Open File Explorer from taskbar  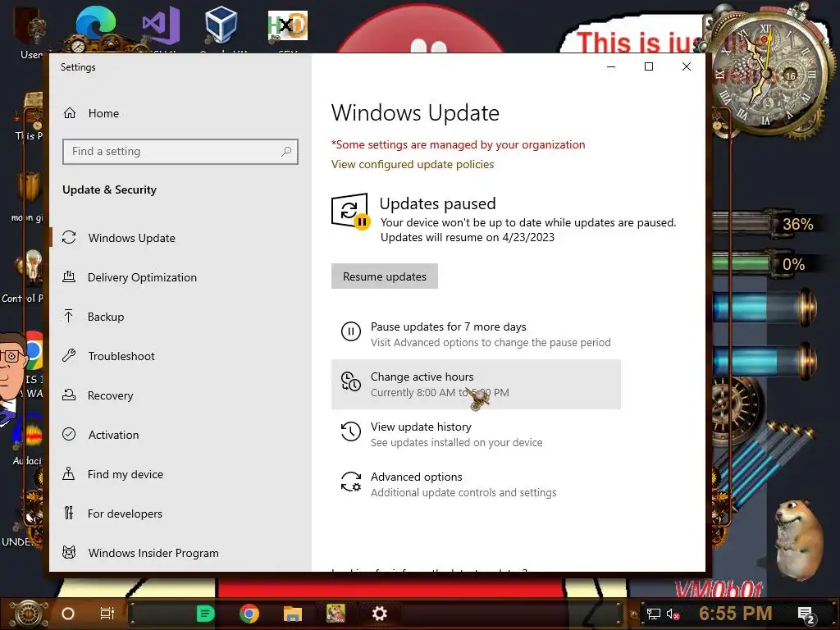click(x=293, y=614)
